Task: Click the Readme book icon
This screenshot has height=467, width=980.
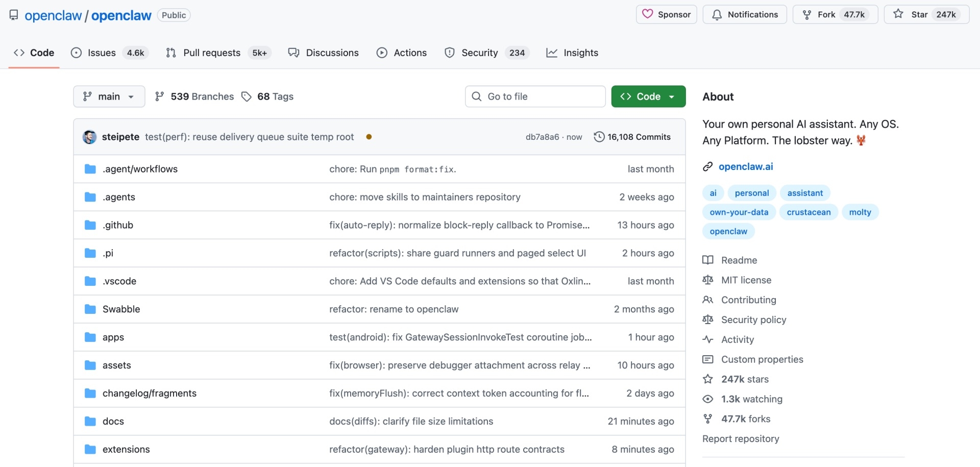Action: click(708, 260)
